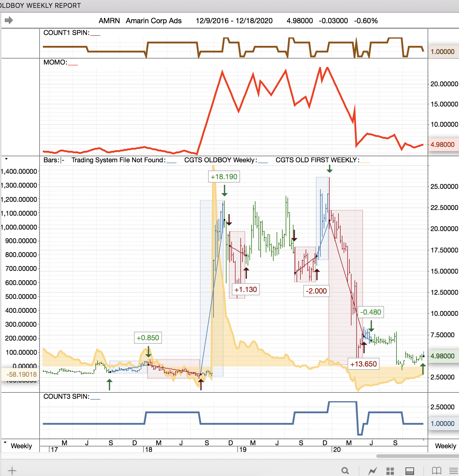
Task: Select the CGTS OLD FIRST WEEKLY legend
Action: 317,160
